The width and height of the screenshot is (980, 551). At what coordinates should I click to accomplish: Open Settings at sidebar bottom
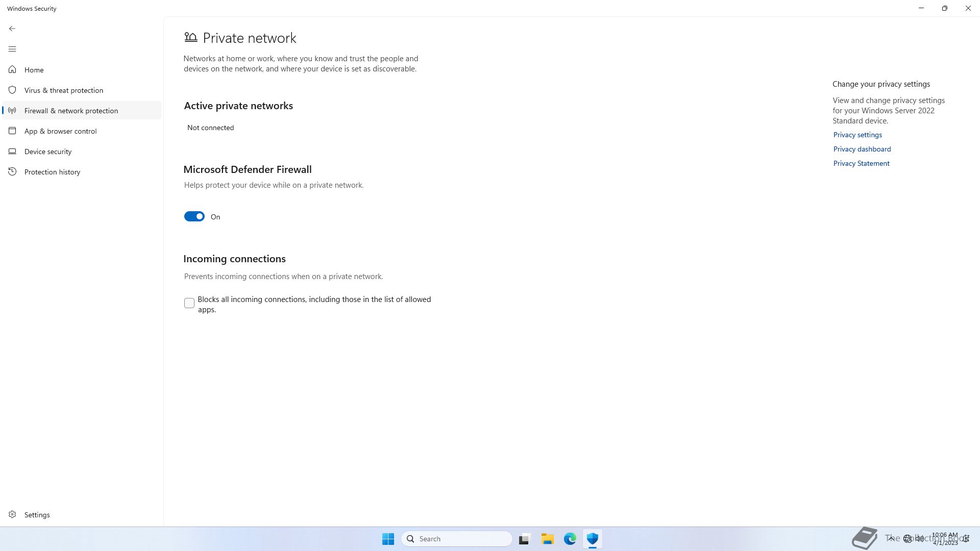click(x=82, y=514)
